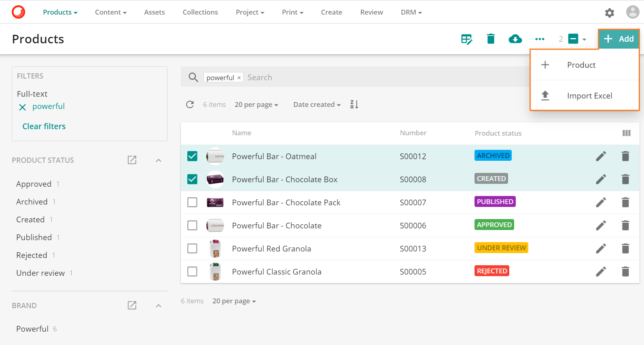Collapse the Product Status filter section
This screenshot has width=644, height=345.
click(x=159, y=160)
